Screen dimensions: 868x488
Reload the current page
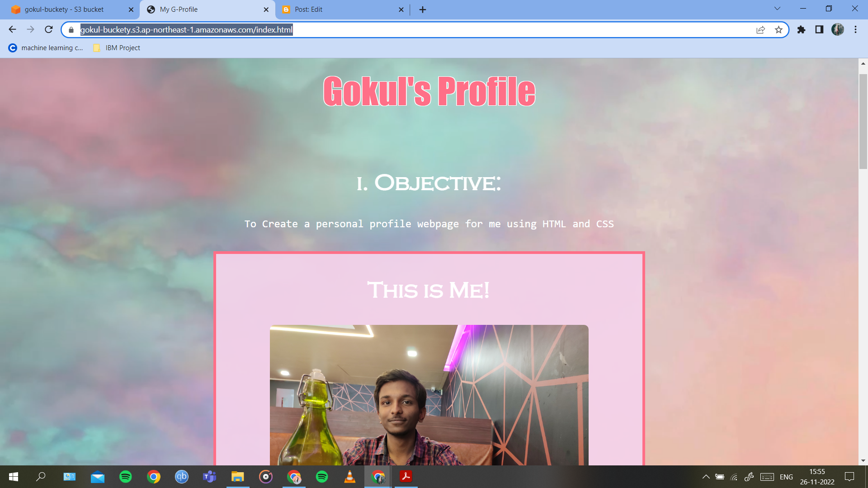point(49,30)
